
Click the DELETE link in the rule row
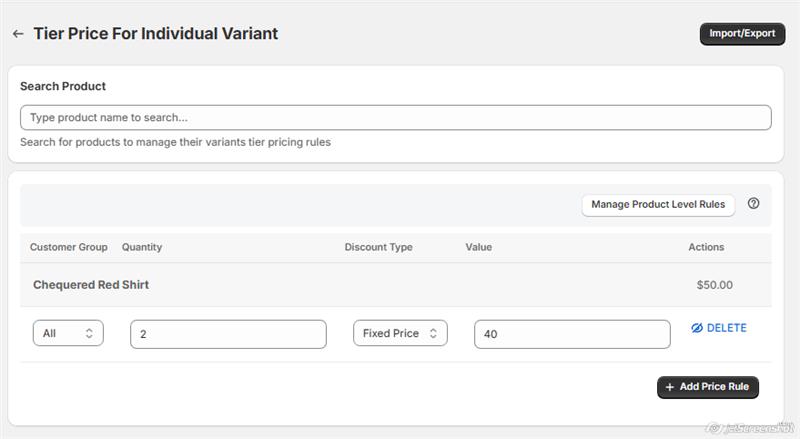[726, 328]
